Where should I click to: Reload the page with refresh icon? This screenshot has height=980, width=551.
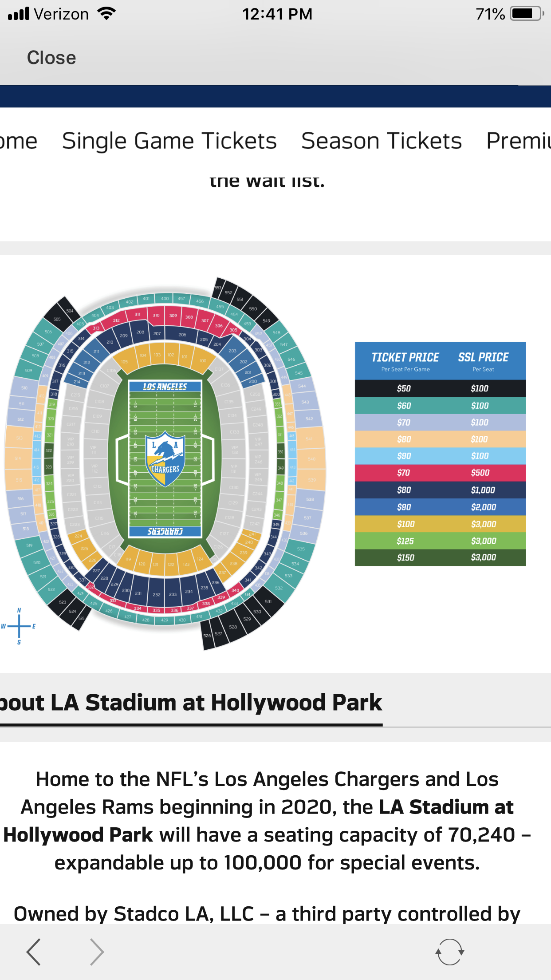(x=449, y=952)
